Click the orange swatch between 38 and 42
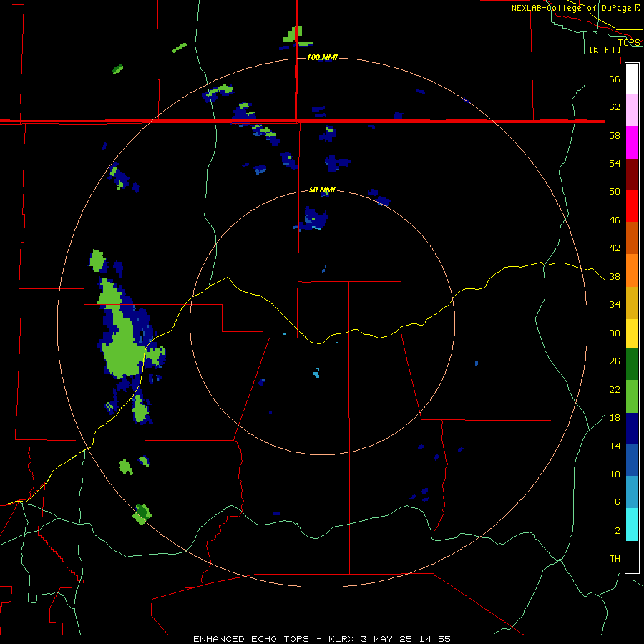Viewport: 644px width, 644px height. click(632, 270)
